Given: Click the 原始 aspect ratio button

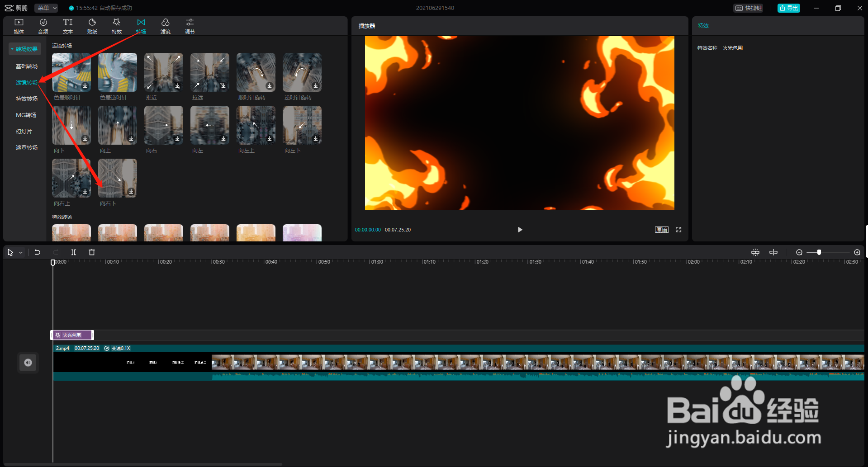Looking at the screenshot, I should 662,230.
